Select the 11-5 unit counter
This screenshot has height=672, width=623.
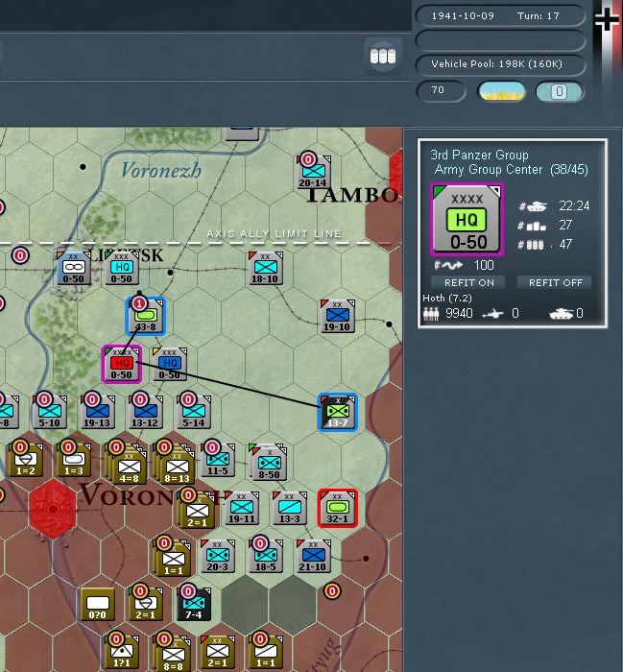[218, 460]
